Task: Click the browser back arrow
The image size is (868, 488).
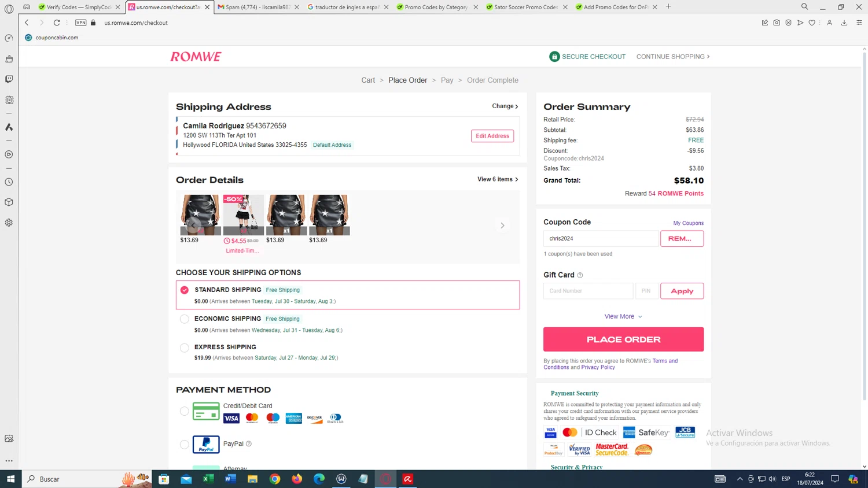Action: pos(27,23)
